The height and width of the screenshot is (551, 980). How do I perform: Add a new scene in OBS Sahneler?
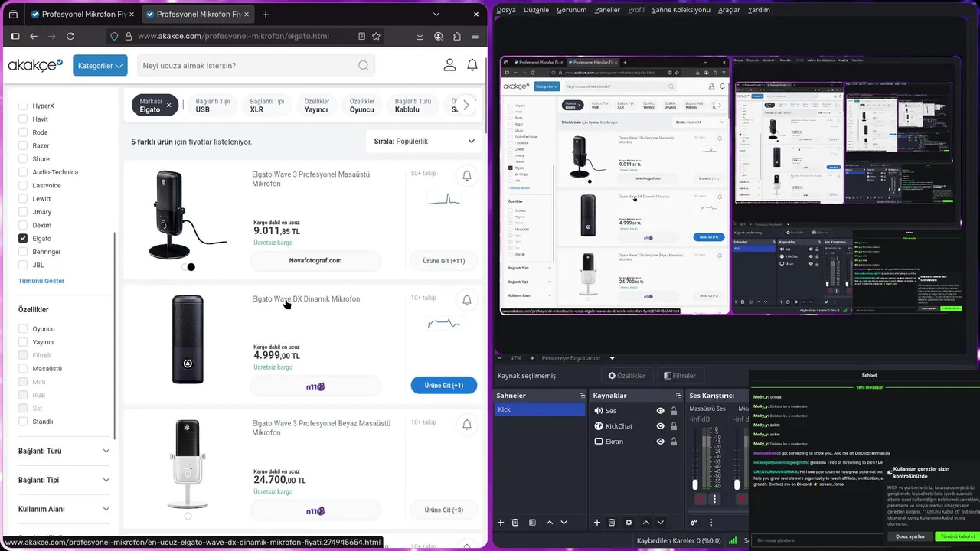pos(501,523)
